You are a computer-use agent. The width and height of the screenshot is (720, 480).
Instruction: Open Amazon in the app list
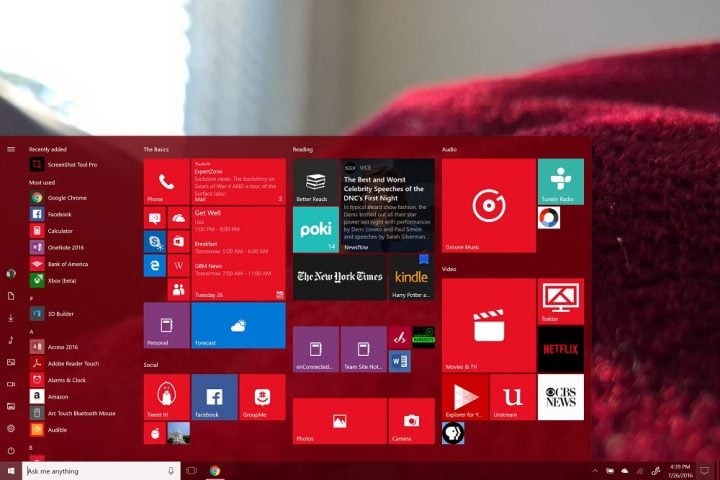pyautogui.click(x=49, y=396)
